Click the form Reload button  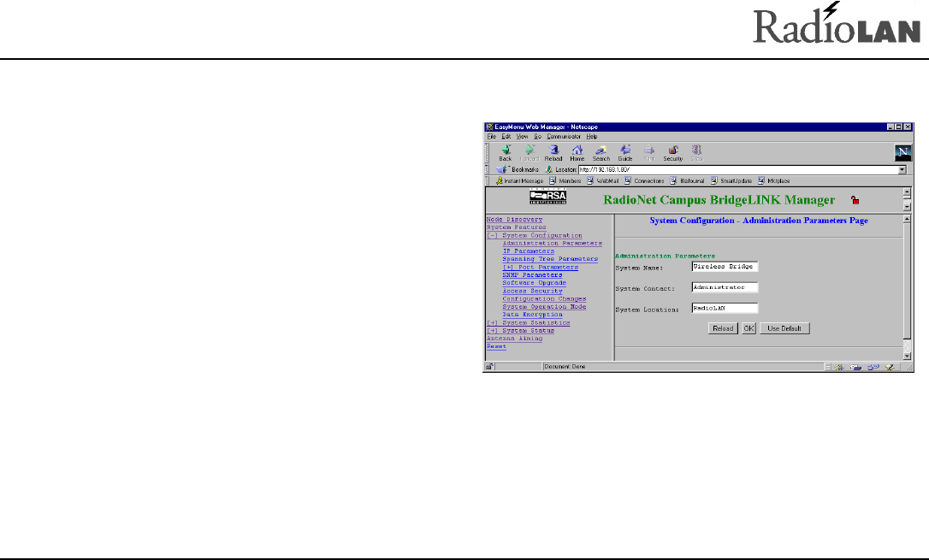click(723, 328)
